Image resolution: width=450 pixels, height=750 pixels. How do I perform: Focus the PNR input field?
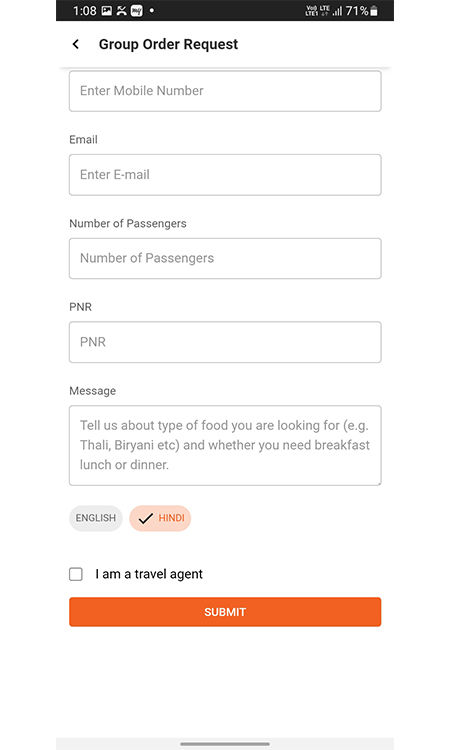coord(225,342)
